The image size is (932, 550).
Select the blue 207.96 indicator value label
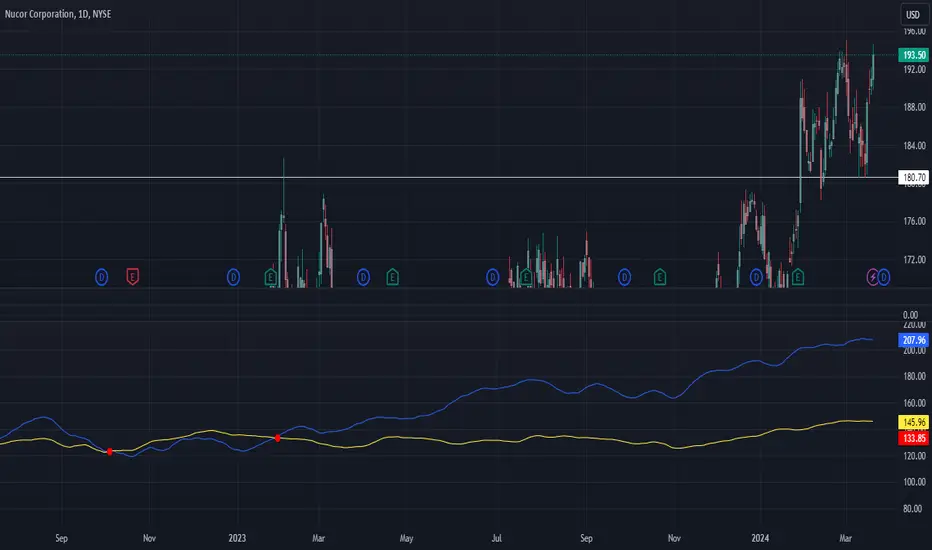tap(914, 340)
